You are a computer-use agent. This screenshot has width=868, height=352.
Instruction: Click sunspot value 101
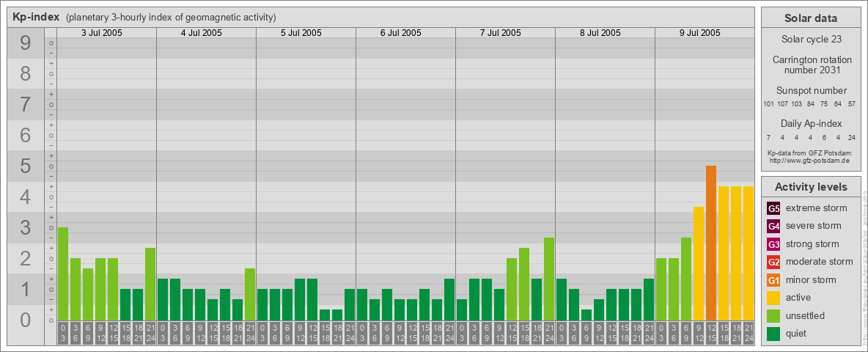(768, 104)
